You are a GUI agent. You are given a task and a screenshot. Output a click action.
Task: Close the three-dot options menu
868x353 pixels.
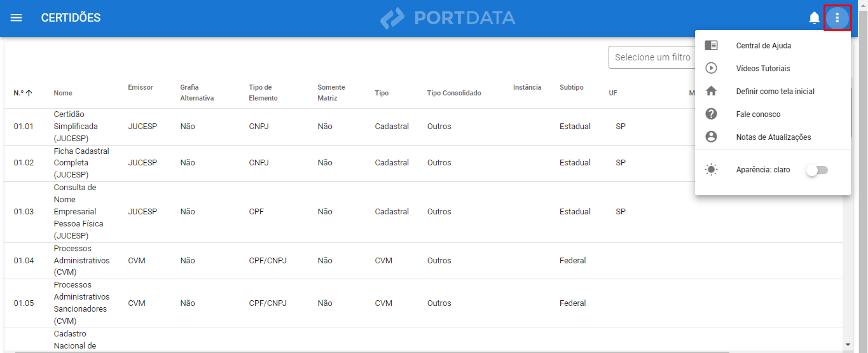click(x=837, y=18)
